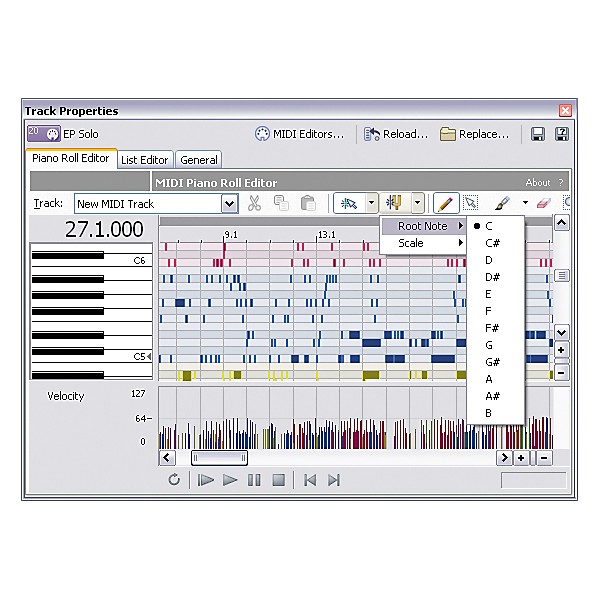Screen dimensions: 600x600
Task: Select the Selection arrow tool
Action: click(x=471, y=203)
